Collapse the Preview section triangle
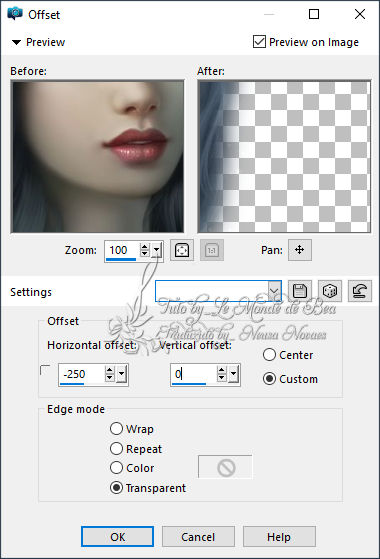The height and width of the screenshot is (559, 380). click(x=16, y=42)
